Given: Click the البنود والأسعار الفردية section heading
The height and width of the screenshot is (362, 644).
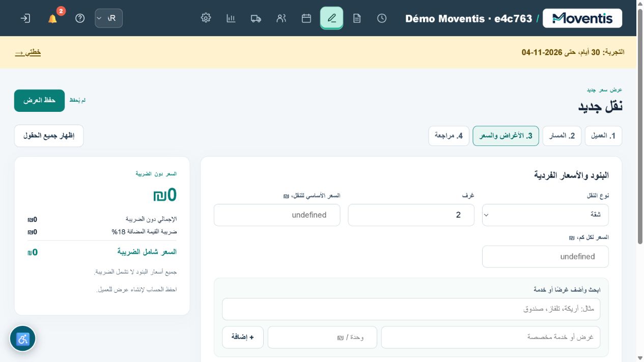Looking at the screenshot, I should point(571,175).
